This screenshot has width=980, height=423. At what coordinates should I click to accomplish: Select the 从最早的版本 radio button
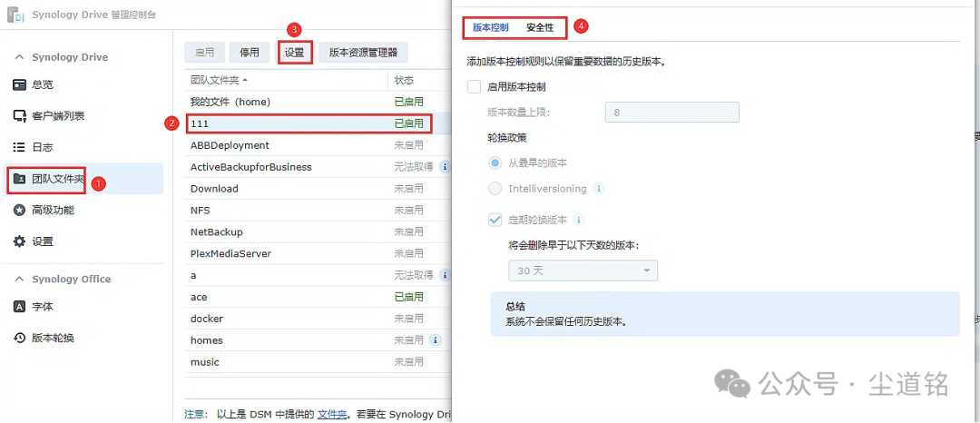coord(495,163)
